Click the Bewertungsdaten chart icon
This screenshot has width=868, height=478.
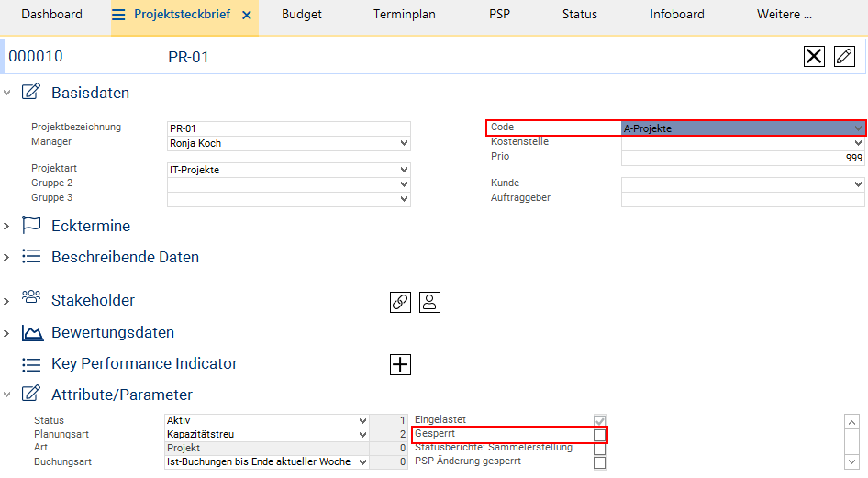[32, 332]
